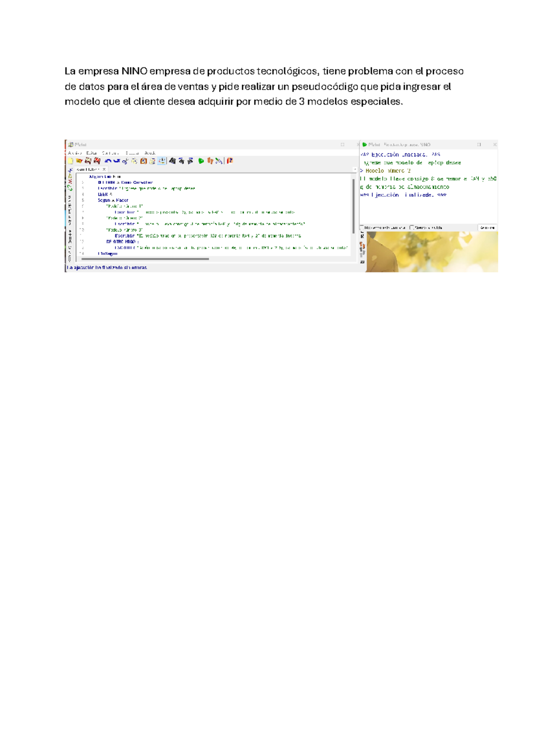Click the Paste clipboard icon
Screen dimensions: 535x756
click(144, 161)
